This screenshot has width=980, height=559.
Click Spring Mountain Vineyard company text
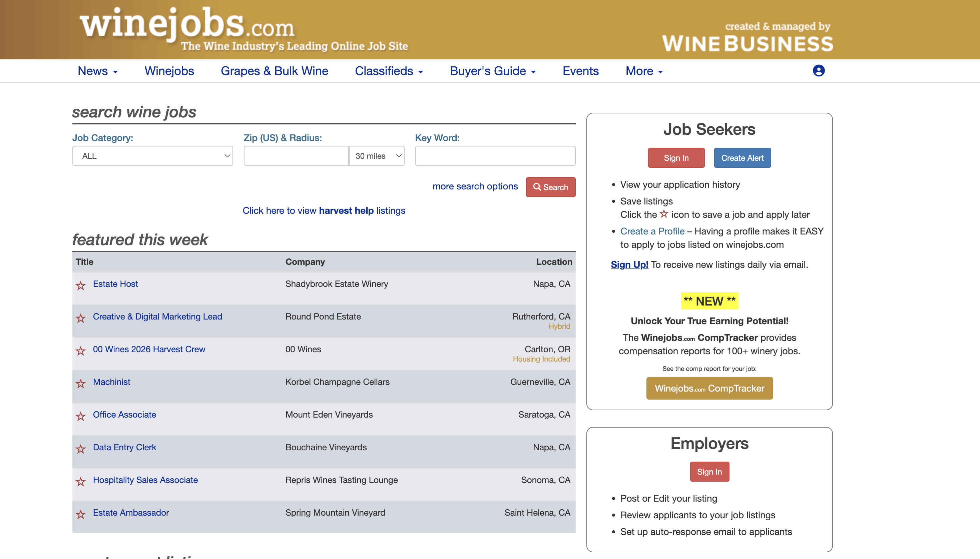click(x=335, y=512)
